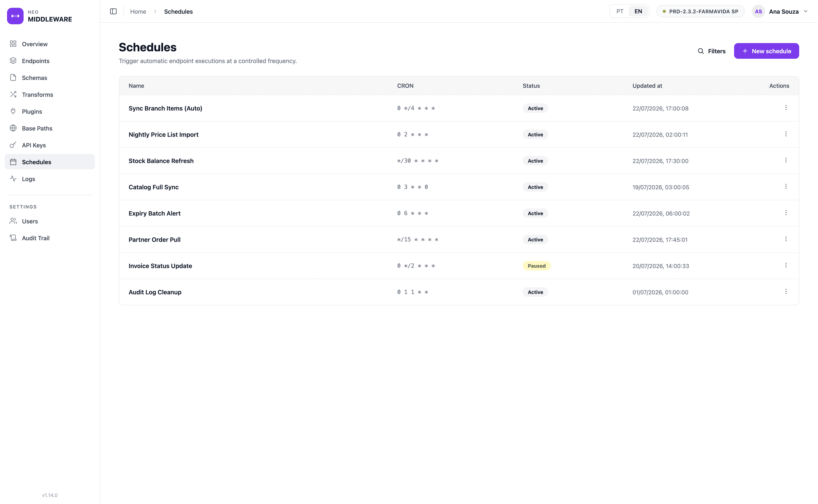Click the New schedule button
Image resolution: width=818 pixels, height=504 pixels.
tap(766, 51)
